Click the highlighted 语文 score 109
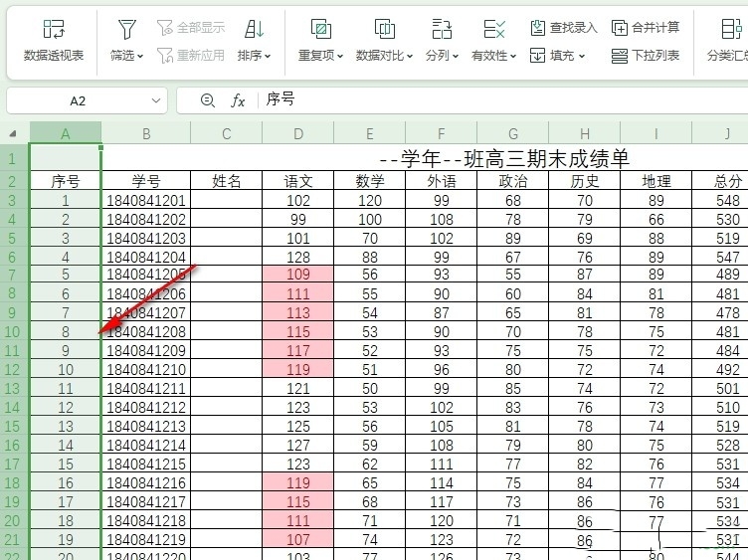 pyautogui.click(x=298, y=275)
